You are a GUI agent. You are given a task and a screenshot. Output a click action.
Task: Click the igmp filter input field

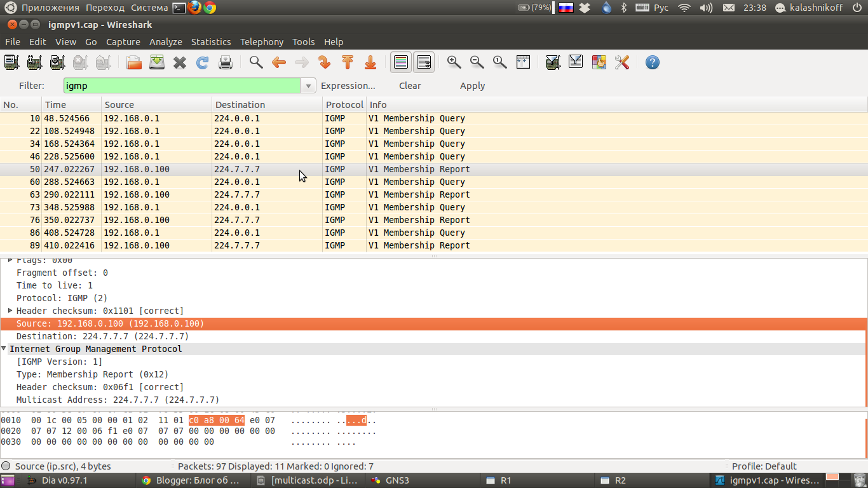[x=181, y=86]
